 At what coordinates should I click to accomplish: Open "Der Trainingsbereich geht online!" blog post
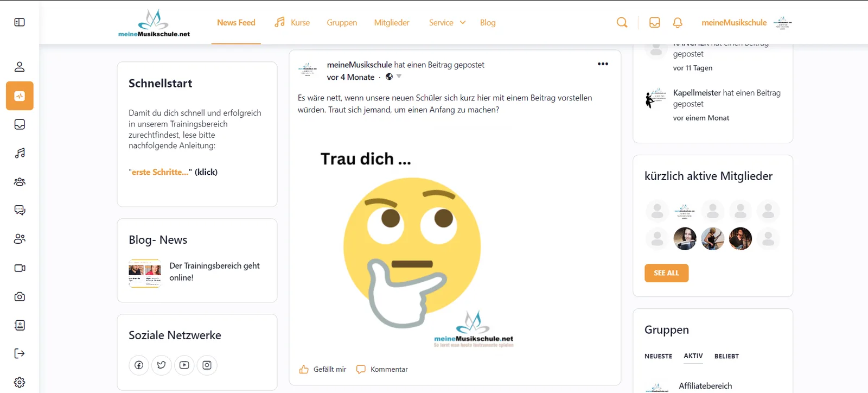(214, 271)
